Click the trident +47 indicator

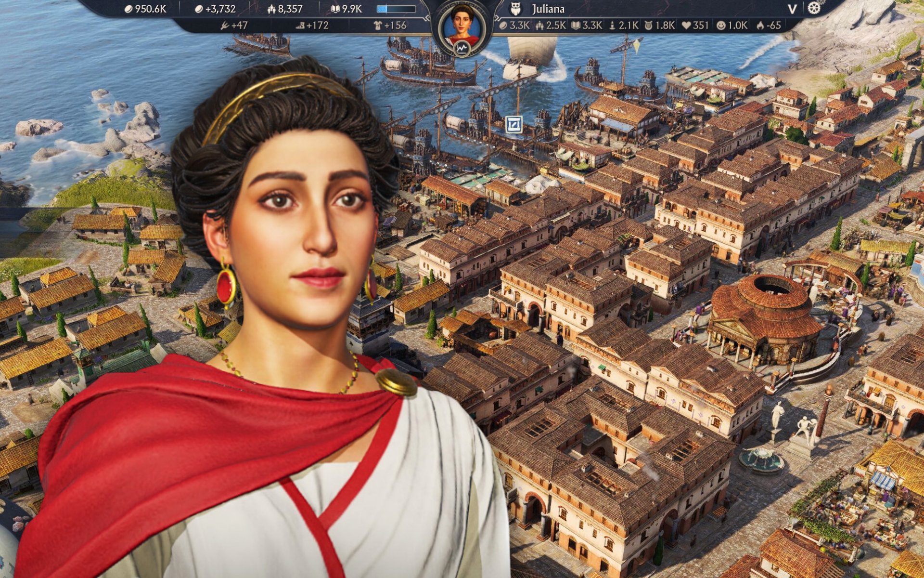click(x=224, y=26)
